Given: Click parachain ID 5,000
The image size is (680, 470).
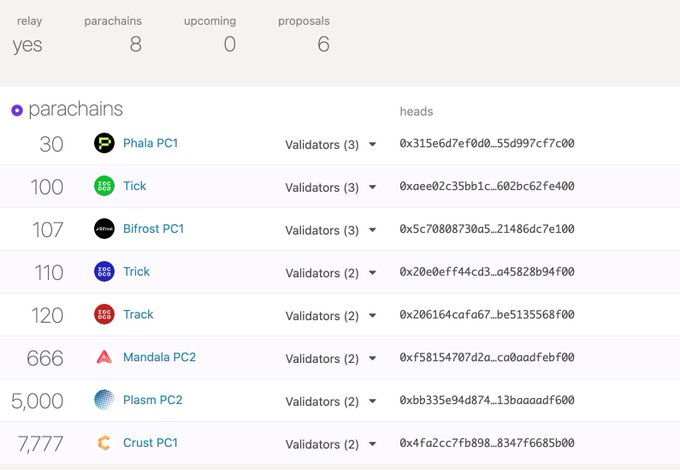Looking at the screenshot, I should click(x=37, y=401).
